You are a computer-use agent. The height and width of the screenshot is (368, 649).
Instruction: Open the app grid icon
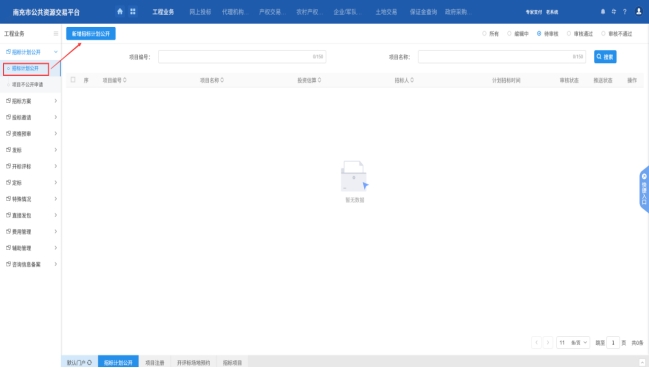pyautogui.click(x=133, y=12)
